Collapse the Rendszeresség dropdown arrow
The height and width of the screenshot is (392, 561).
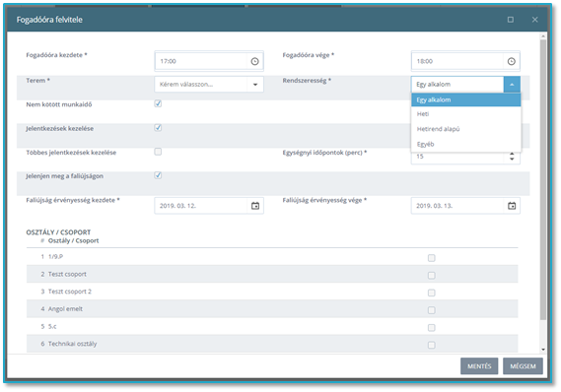point(512,85)
